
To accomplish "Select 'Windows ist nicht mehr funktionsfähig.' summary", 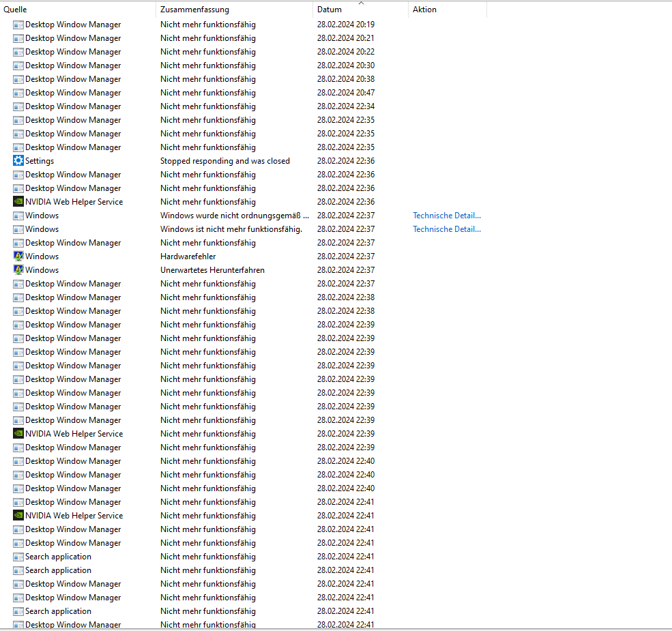I will pos(231,229).
